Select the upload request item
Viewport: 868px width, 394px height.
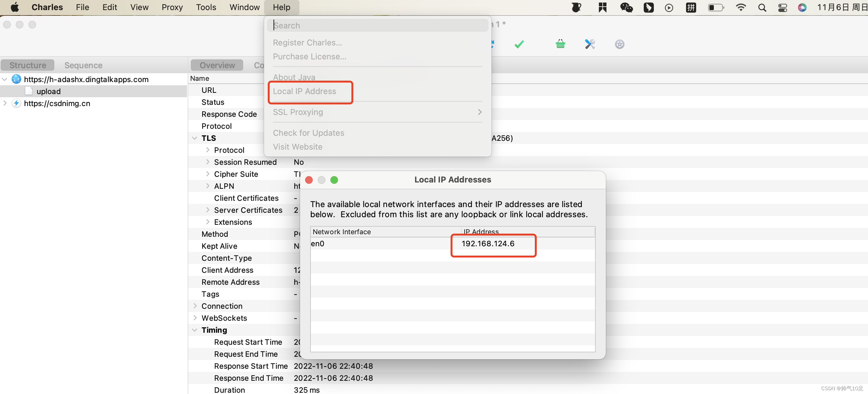[49, 92]
